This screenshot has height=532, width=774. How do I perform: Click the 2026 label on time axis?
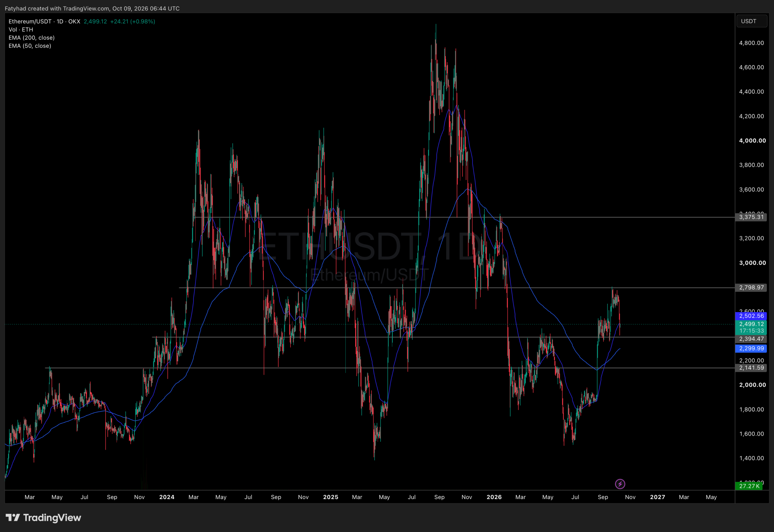tap(494, 497)
